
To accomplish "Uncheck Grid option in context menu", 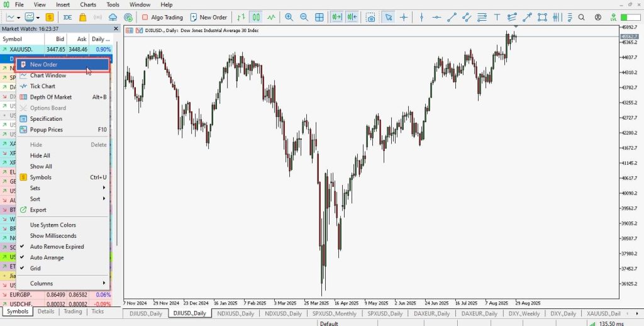I will coord(63,268).
